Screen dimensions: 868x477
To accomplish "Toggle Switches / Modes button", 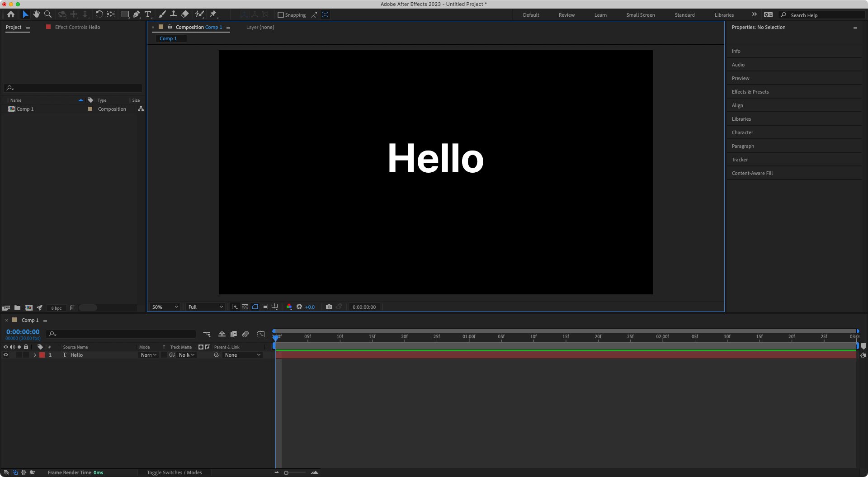I will pos(175,472).
